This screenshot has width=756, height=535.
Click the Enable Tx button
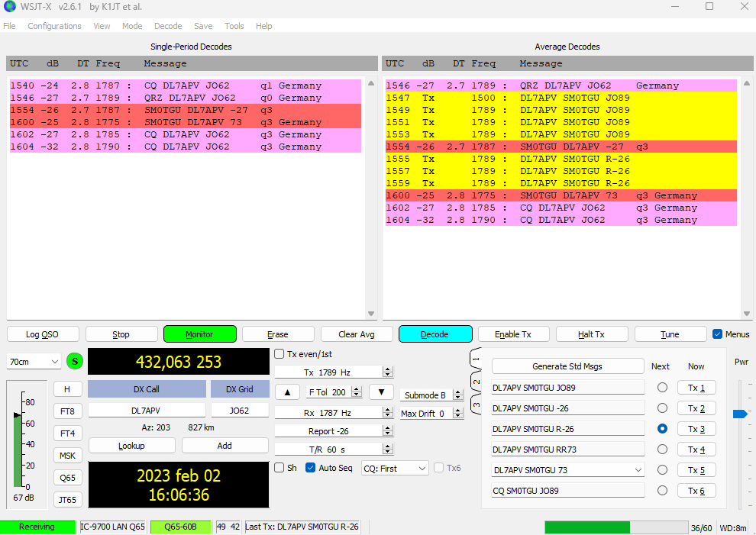[x=513, y=334]
